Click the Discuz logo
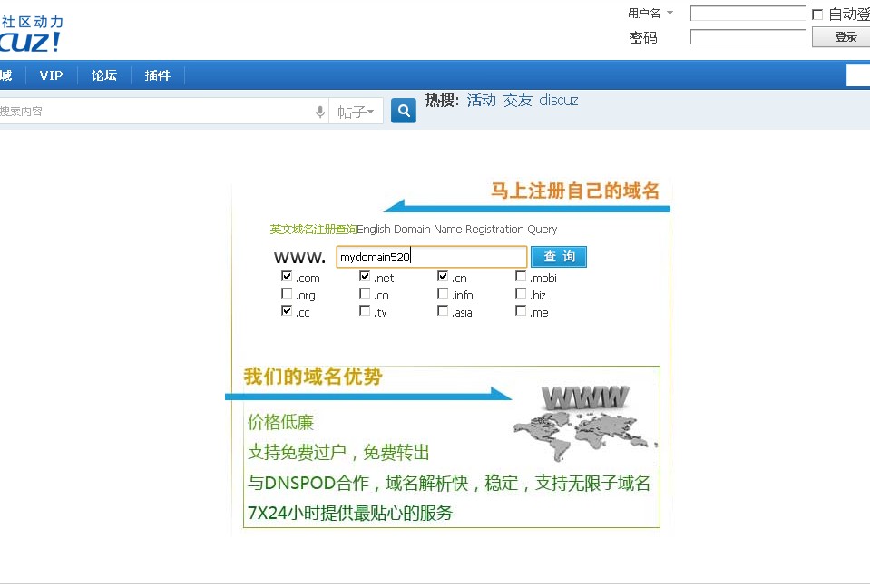The height and width of the screenshot is (588, 870). [x=31, y=34]
